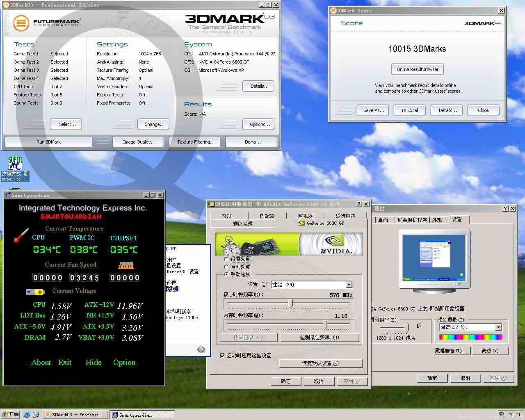Click the monitor preview image in display properties

(434, 261)
